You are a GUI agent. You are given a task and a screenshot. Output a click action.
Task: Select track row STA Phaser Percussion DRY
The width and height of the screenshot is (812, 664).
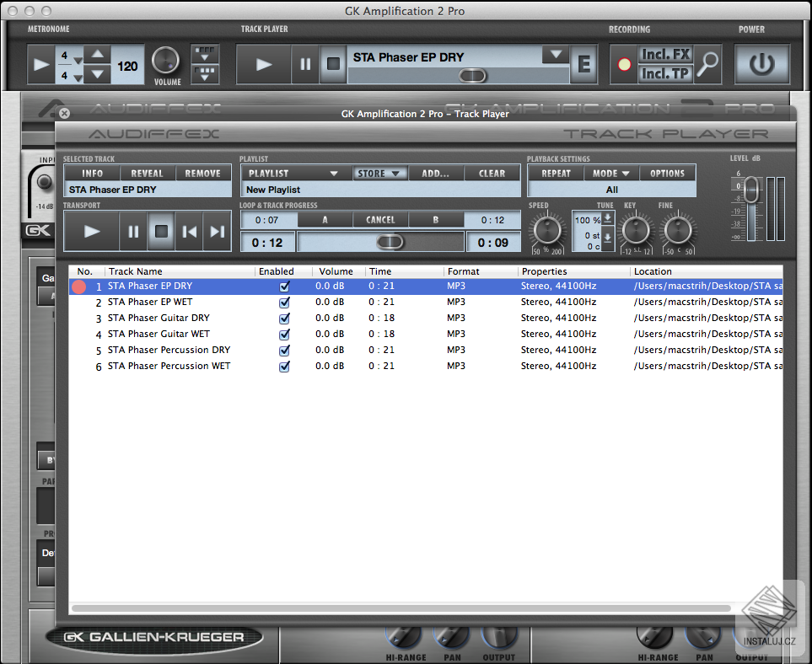coord(426,351)
